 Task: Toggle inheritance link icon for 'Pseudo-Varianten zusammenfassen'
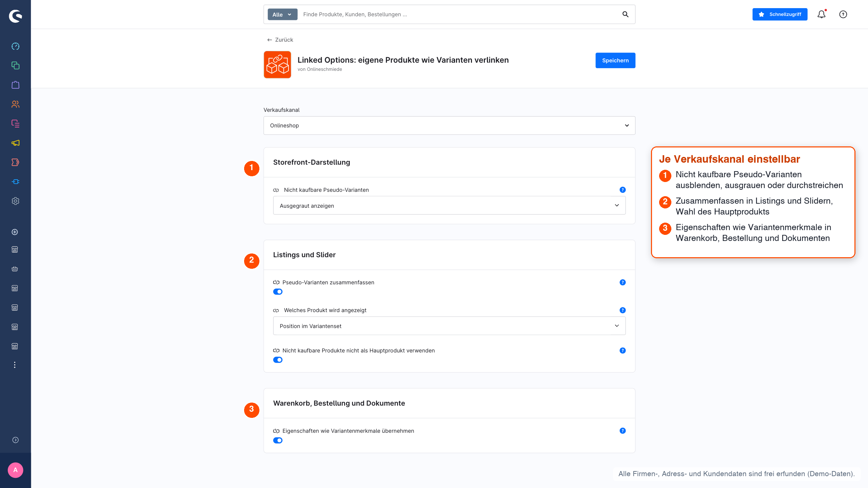point(276,282)
